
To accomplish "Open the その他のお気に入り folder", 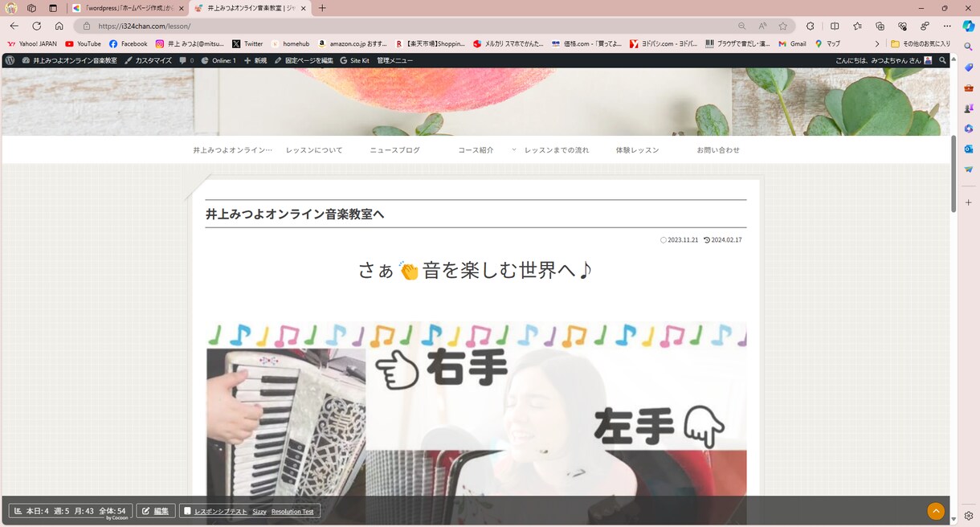I will (x=921, y=43).
